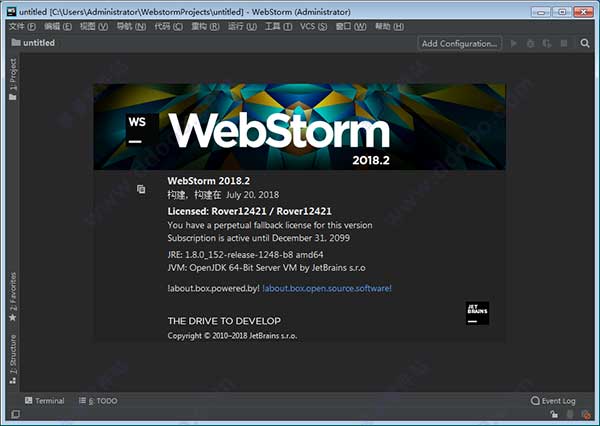This screenshot has height=426, width=600.
Task: Open the VCS (S) menu
Action: (x=313, y=26)
